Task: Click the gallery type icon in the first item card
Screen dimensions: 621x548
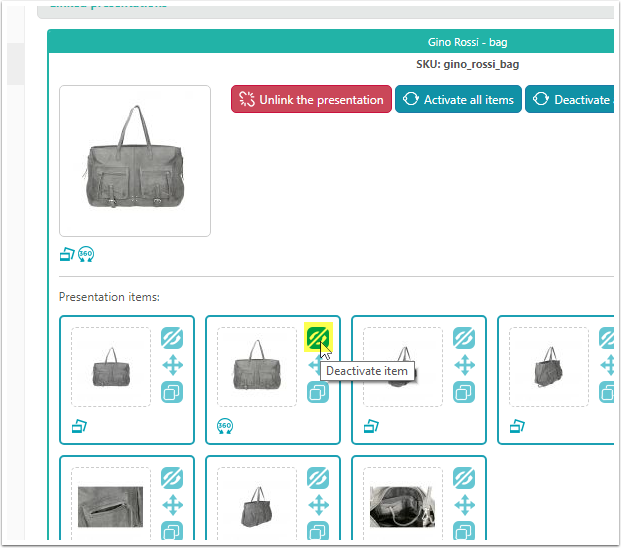Action: pyautogui.click(x=79, y=426)
